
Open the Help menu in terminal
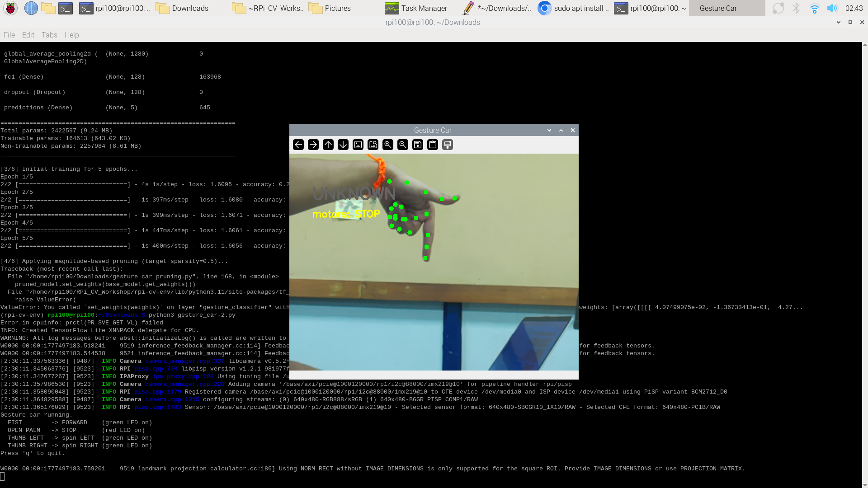tap(71, 35)
